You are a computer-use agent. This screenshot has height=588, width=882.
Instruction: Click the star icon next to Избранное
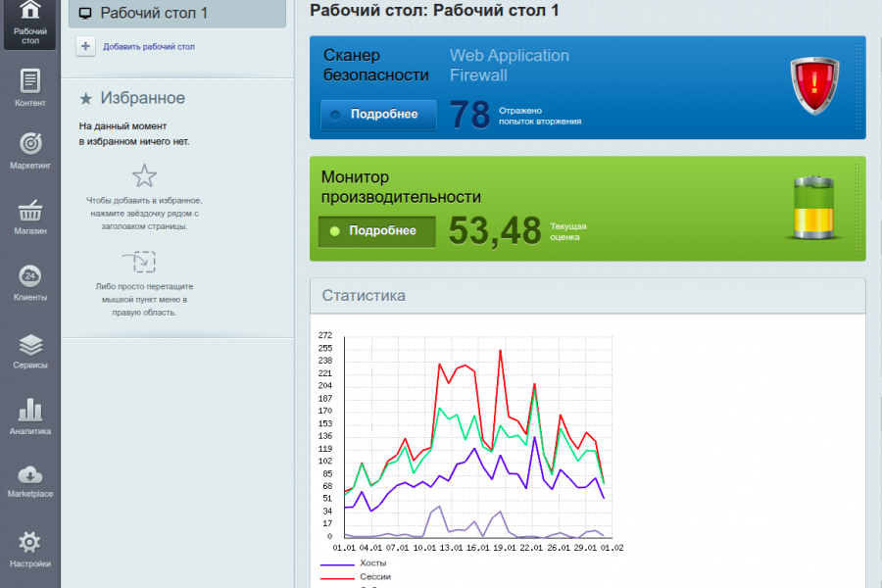(85, 99)
